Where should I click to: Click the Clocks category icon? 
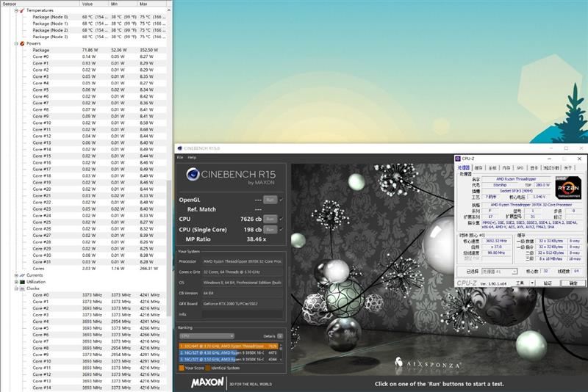[x=22, y=288]
